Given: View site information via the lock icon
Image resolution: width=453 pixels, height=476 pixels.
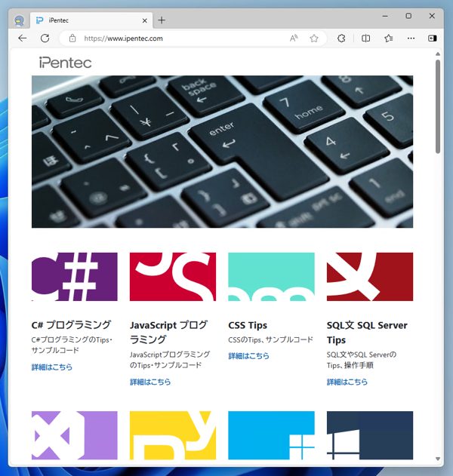Looking at the screenshot, I should (72, 38).
